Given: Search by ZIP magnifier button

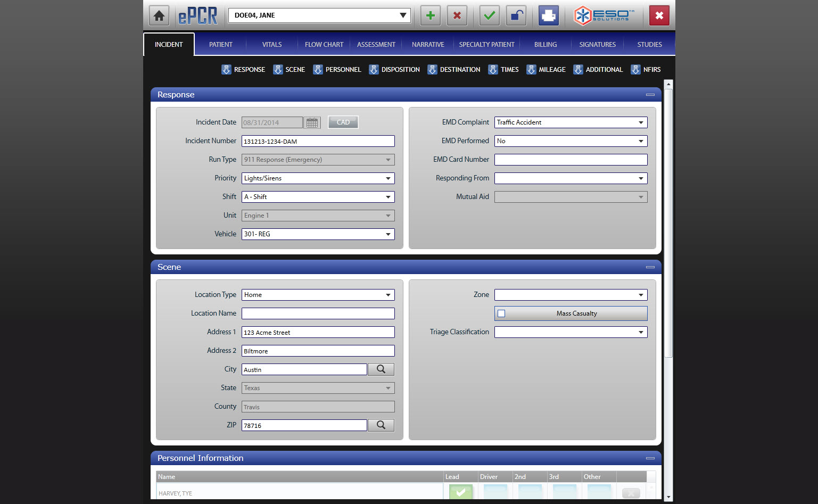Looking at the screenshot, I should point(381,425).
